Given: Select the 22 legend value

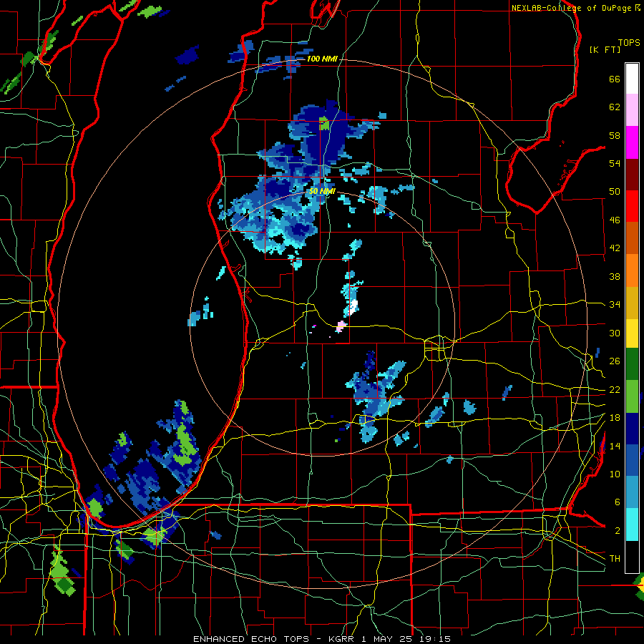Looking at the screenshot, I should click(x=615, y=389).
